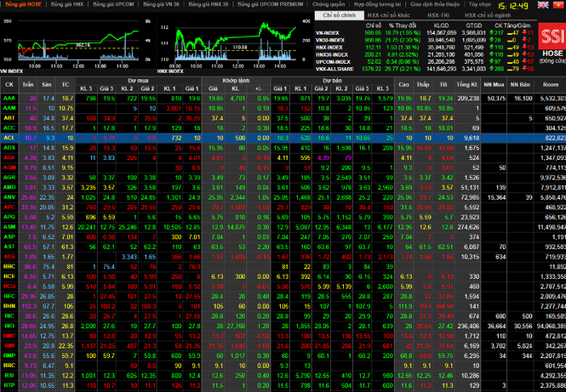Select the HSX-chỉ số khác tab
The image size is (566, 392).
coord(389,15)
